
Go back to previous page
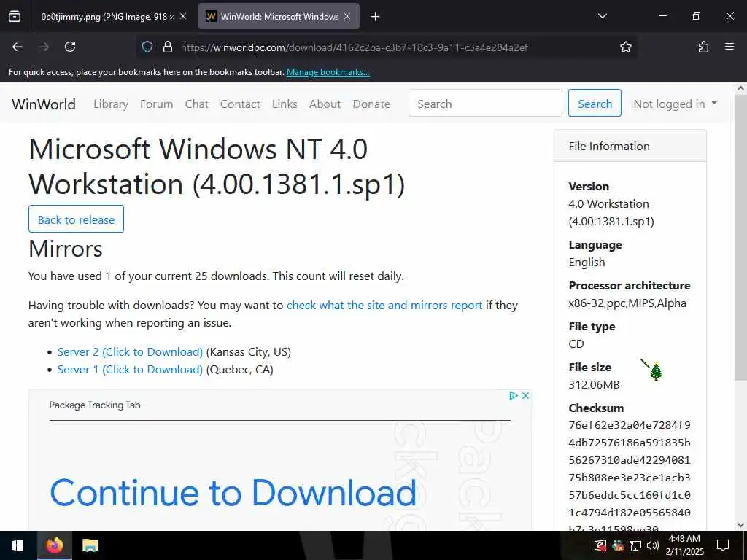(x=18, y=47)
